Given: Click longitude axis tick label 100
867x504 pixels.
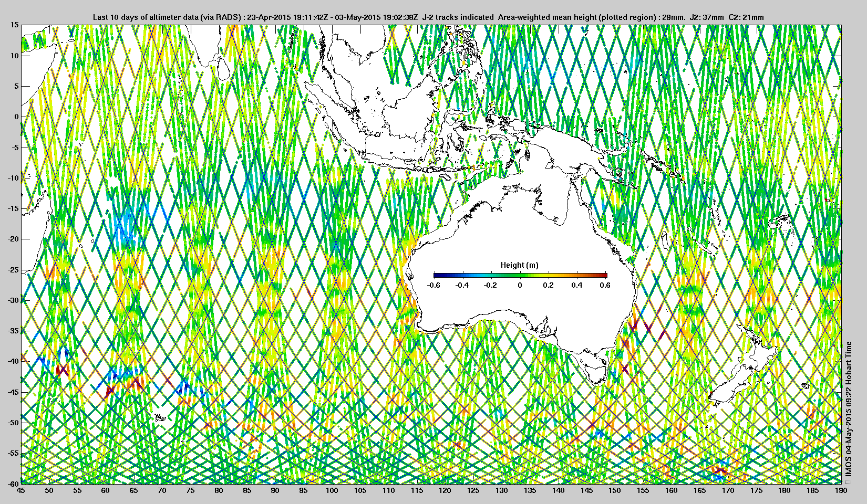Looking at the screenshot, I should tap(332, 490).
